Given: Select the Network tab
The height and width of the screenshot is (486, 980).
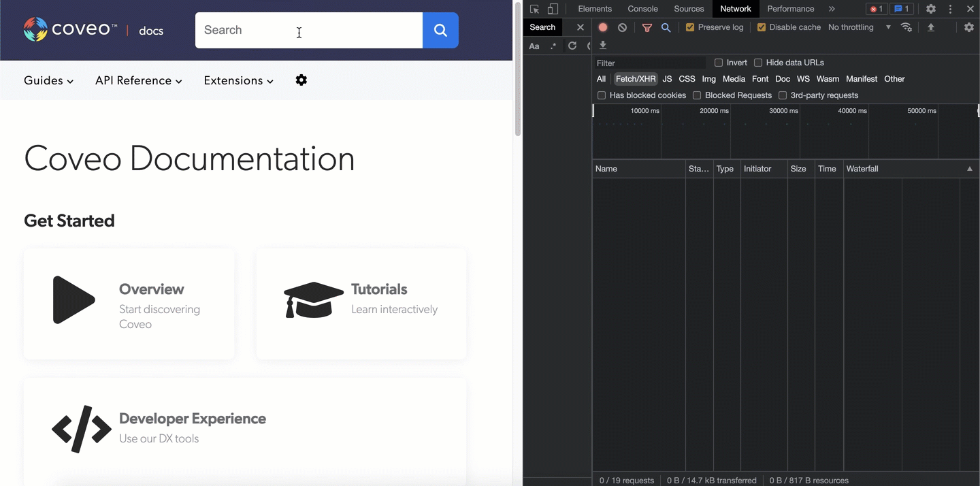Looking at the screenshot, I should (x=736, y=9).
